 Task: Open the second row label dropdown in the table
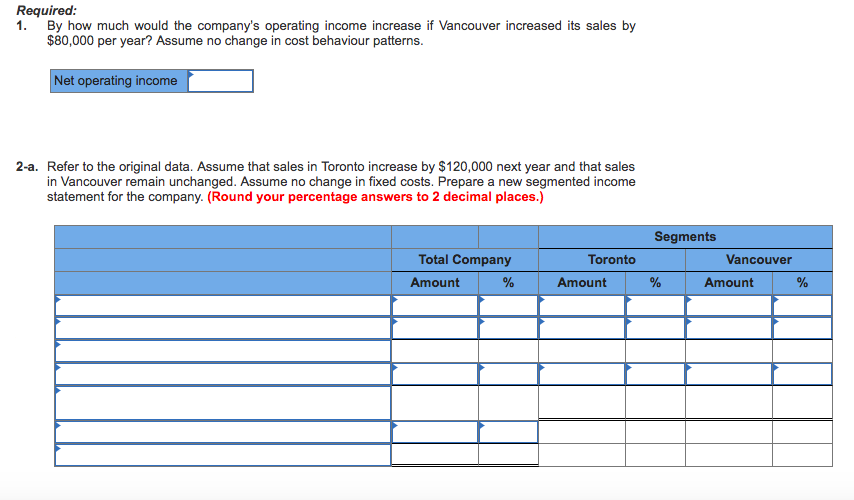(x=223, y=328)
